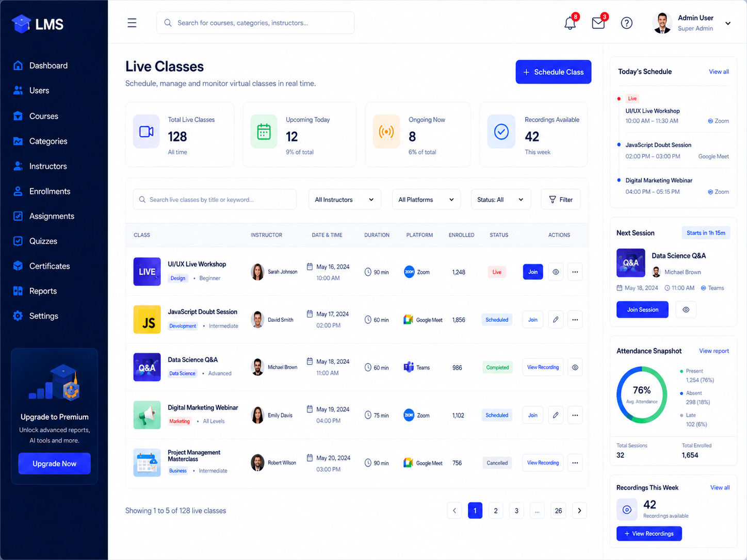
Task: Click the Recordings This Week disc icon
Action: [x=627, y=509]
